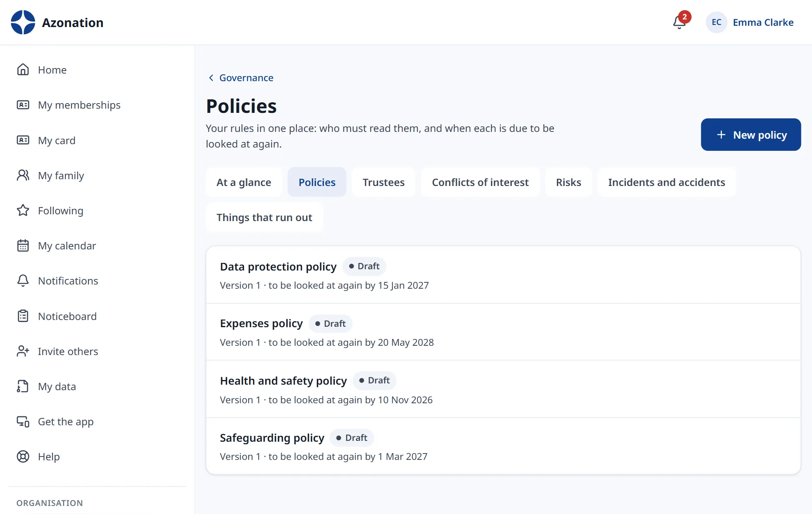Screen dimensions: 812x514
Task: Click the Invite others person-plus icon
Action: (23, 351)
